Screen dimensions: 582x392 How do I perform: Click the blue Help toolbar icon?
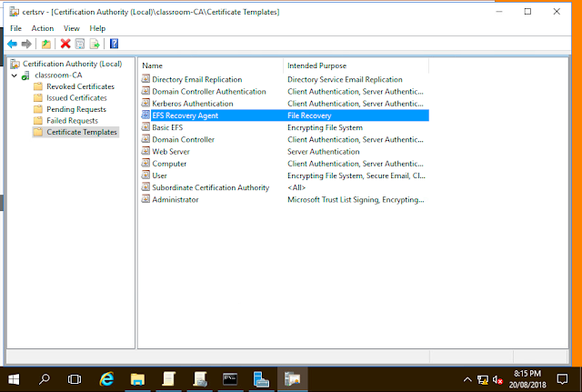[x=114, y=44]
